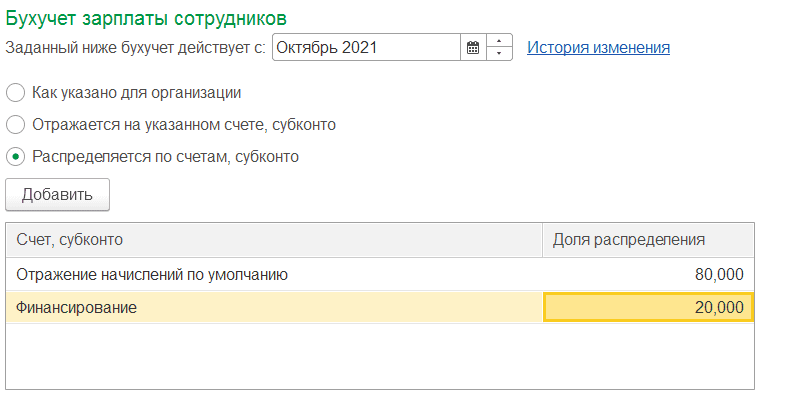Sort by the Счет, субконто column header
803x416 pixels.
[x=274, y=240]
